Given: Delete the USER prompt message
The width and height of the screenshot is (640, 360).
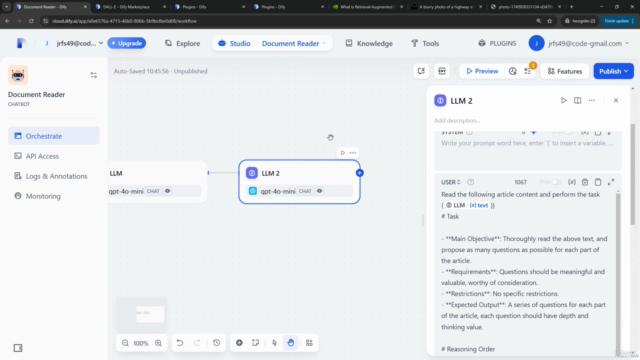Looking at the screenshot, I should click(x=585, y=182).
